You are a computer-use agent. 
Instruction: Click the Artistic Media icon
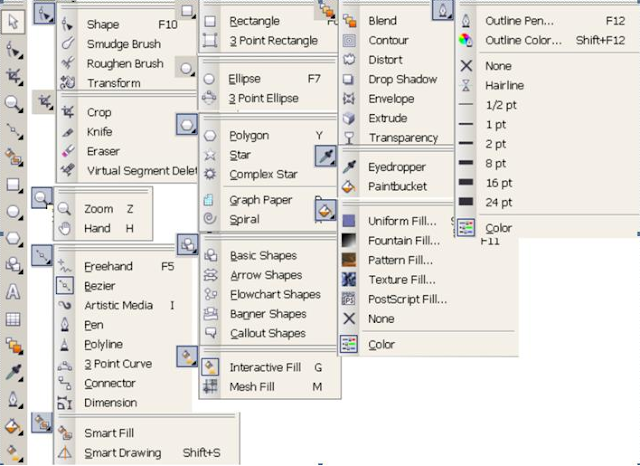pyautogui.click(x=65, y=305)
